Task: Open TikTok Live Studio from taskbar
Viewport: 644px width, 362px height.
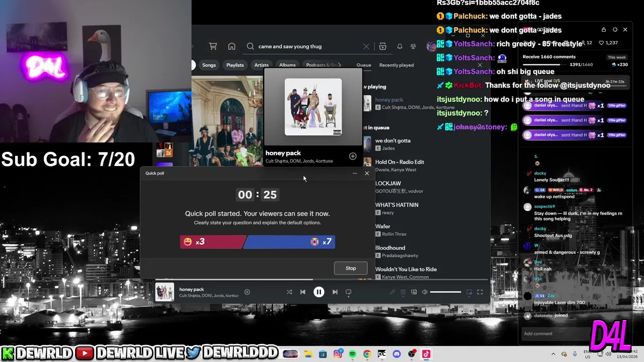Action: tap(426, 354)
